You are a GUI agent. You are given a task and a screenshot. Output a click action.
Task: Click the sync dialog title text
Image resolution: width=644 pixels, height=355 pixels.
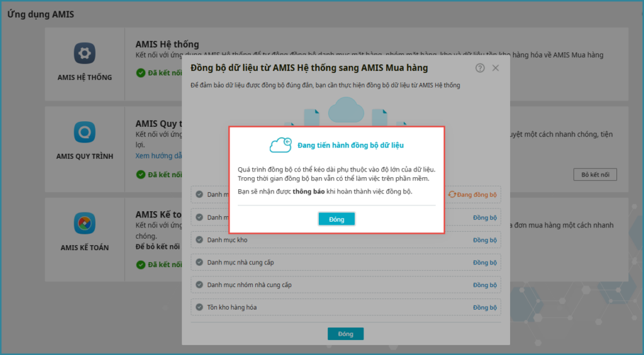pos(309,68)
